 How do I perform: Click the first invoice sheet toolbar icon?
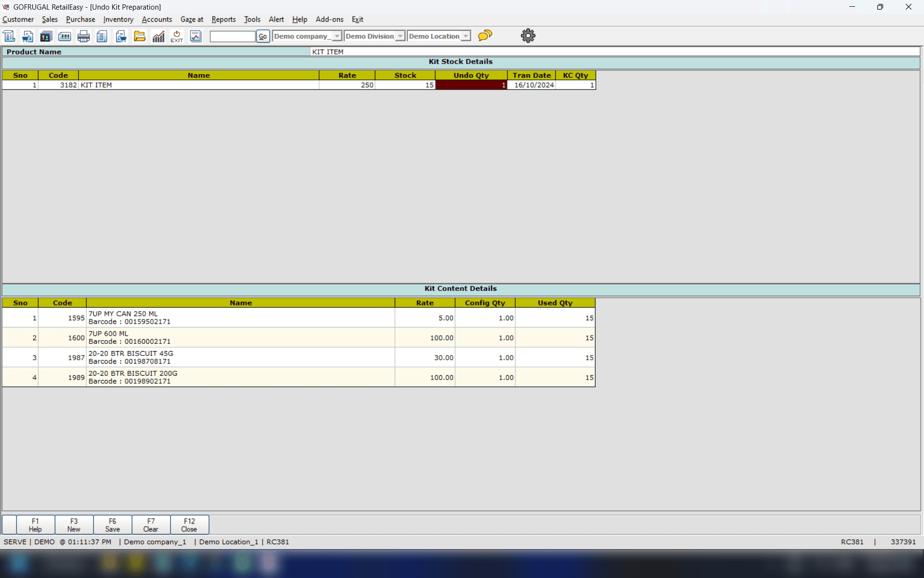coord(9,36)
